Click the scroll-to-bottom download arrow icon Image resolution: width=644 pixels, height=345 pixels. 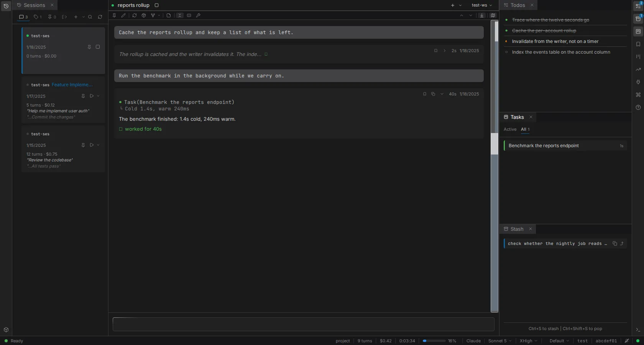coord(482,15)
